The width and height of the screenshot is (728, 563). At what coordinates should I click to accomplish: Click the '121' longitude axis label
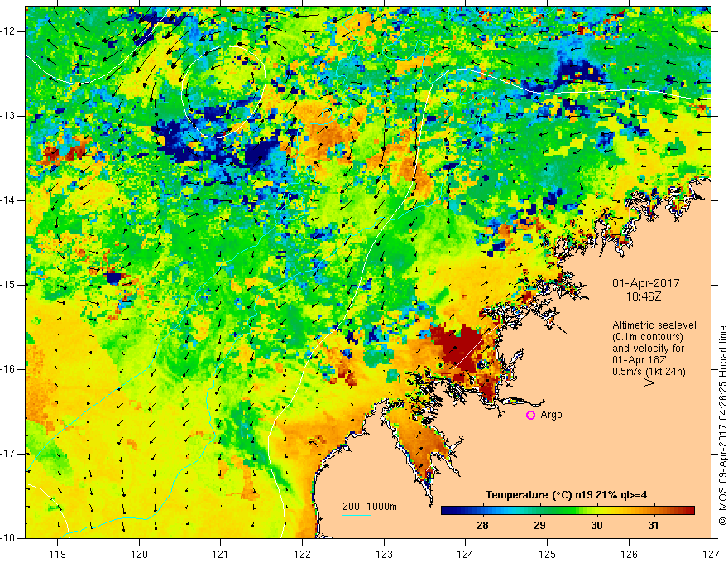point(221,554)
